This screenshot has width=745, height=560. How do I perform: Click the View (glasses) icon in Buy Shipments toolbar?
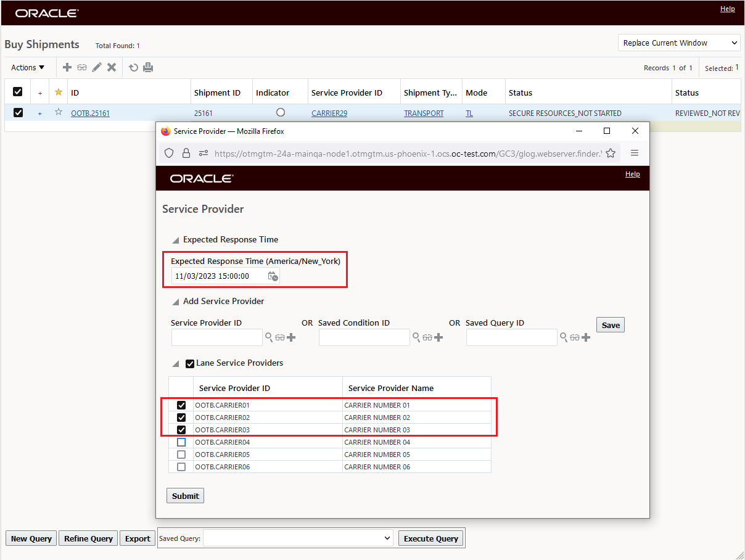82,67
